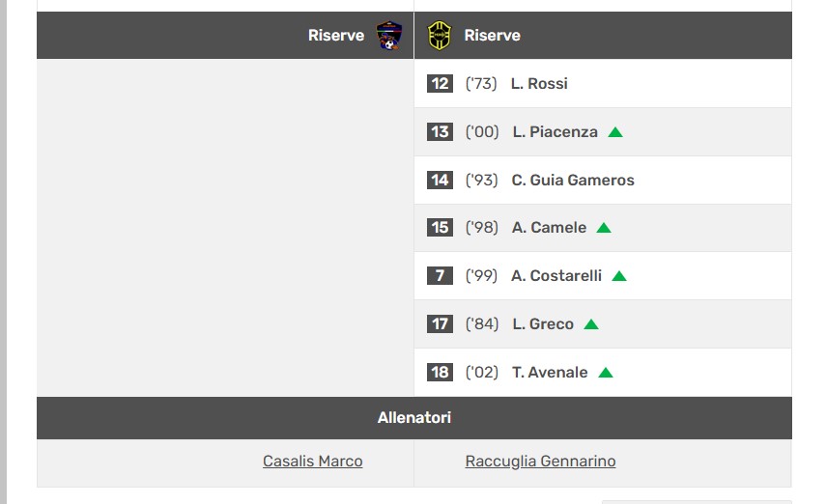Open coach Casalis Marco's profile link
Image resolution: width=826 pixels, height=504 pixels.
[x=313, y=462]
